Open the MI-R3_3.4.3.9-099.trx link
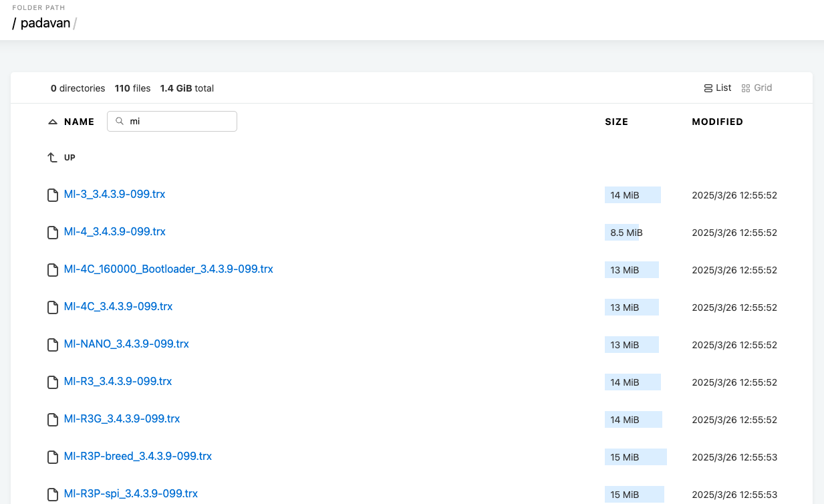 118,382
